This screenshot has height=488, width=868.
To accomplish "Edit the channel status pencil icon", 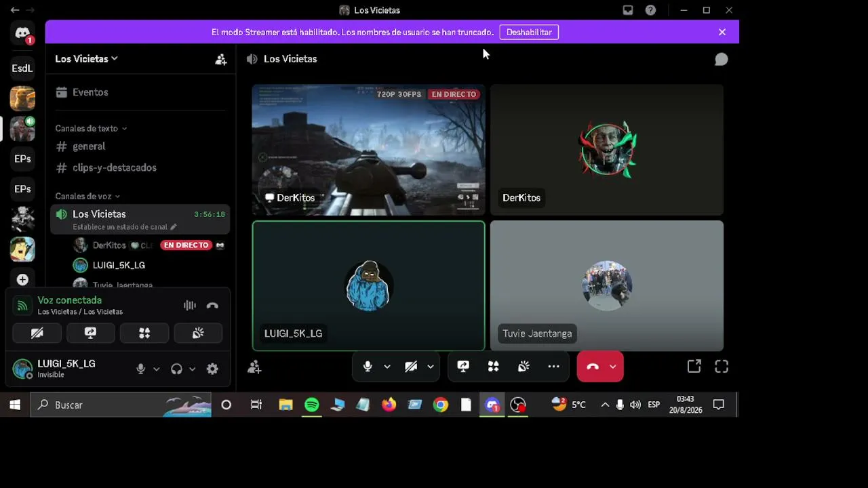I will point(174,227).
